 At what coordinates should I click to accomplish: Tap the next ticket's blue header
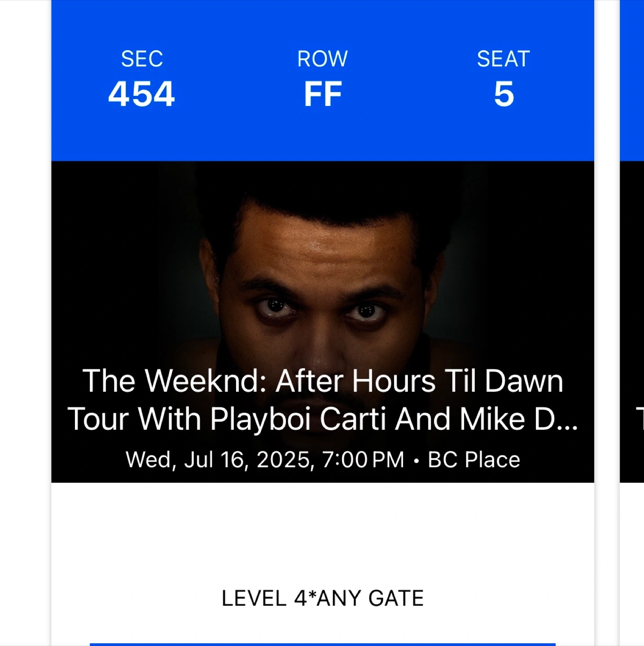632,81
